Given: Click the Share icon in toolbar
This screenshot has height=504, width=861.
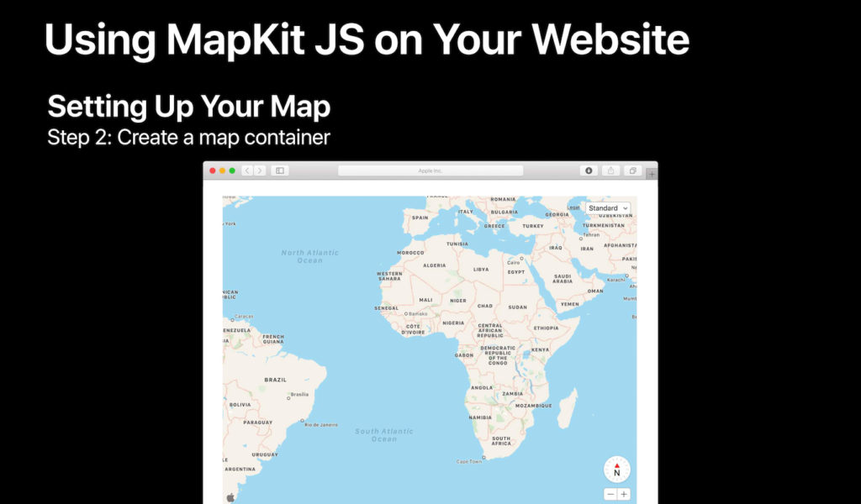Looking at the screenshot, I should (x=610, y=171).
